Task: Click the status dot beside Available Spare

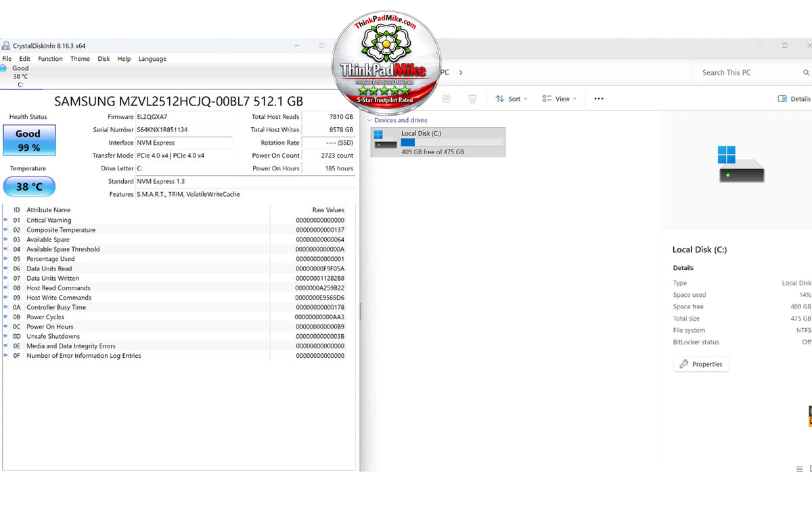Action: [x=6, y=239]
